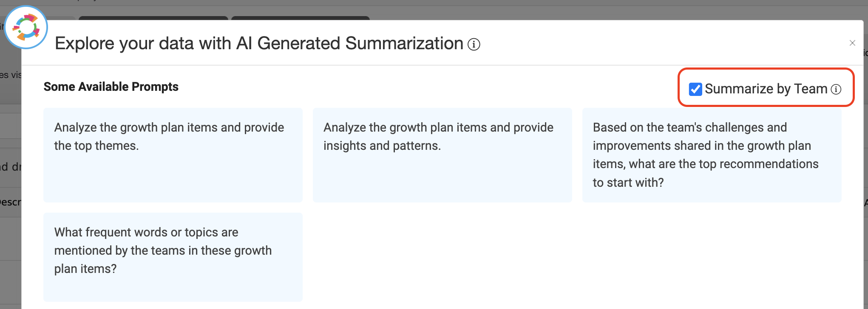Click the light gray tab behind the logo
Viewport: 868px width, 309px height.
pyautogui.click(x=62, y=18)
